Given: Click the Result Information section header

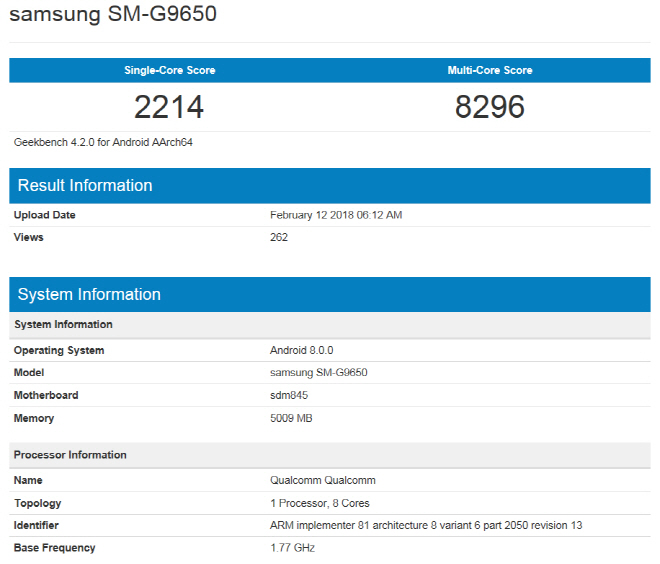Looking at the screenshot, I should click(330, 186).
